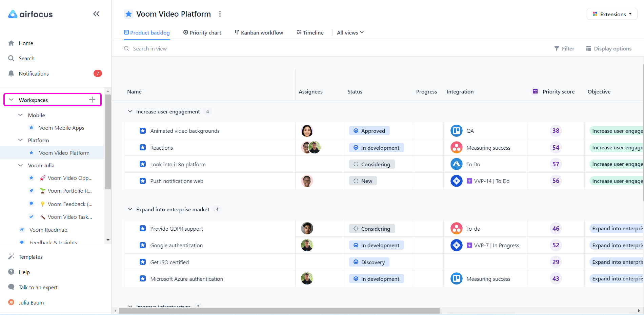Open Home from the sidebar
The height and width of the screenshot is (315, 644).
[26, 43]
